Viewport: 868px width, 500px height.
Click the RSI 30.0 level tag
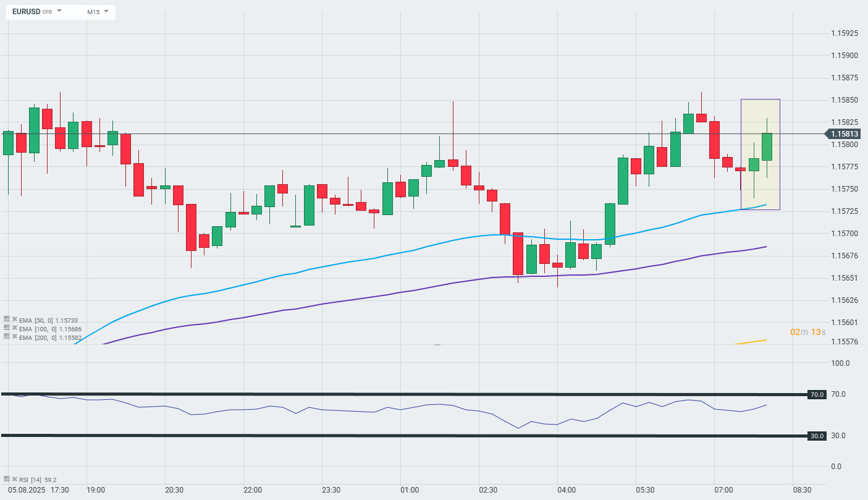[x=817, y=436]
